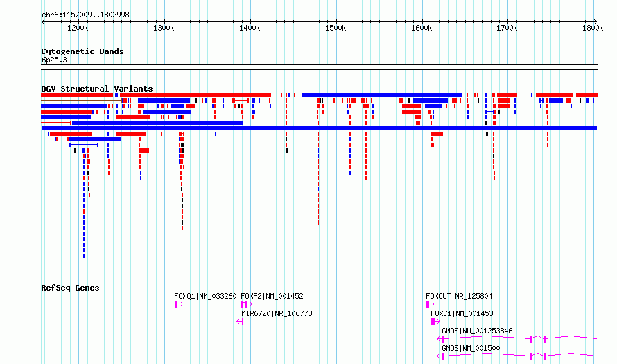Select the FOXF2|NM_001452 label
The height and width of the screenshot is (364, 617).
tap(272, 296)
